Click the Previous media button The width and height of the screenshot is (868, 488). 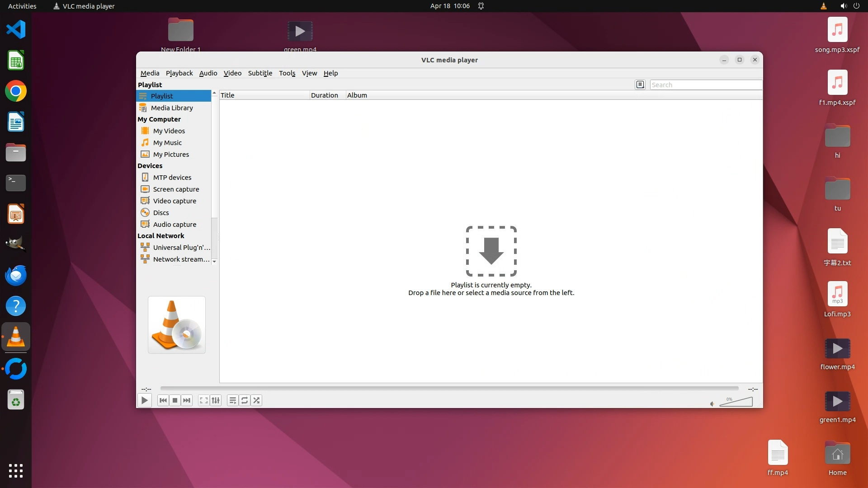163,400
